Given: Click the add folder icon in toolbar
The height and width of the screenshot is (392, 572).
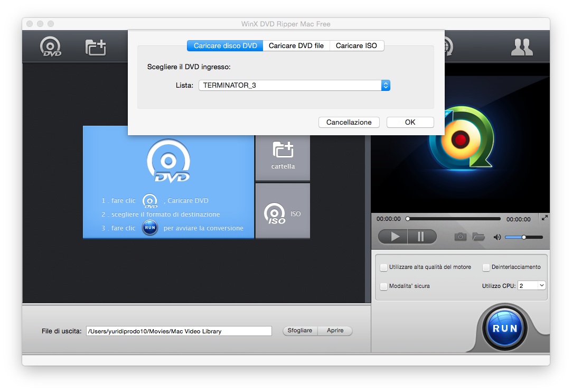Looking at the screenshot, I should (96, 47).
